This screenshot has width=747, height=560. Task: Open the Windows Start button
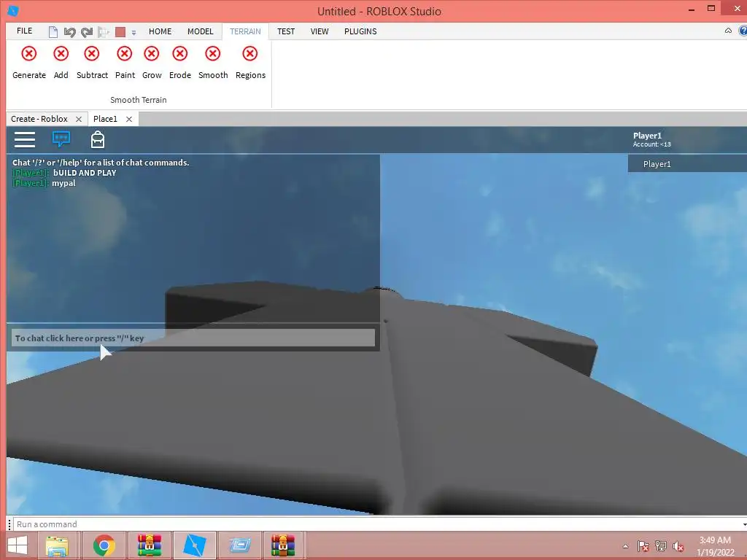[18, 545]
